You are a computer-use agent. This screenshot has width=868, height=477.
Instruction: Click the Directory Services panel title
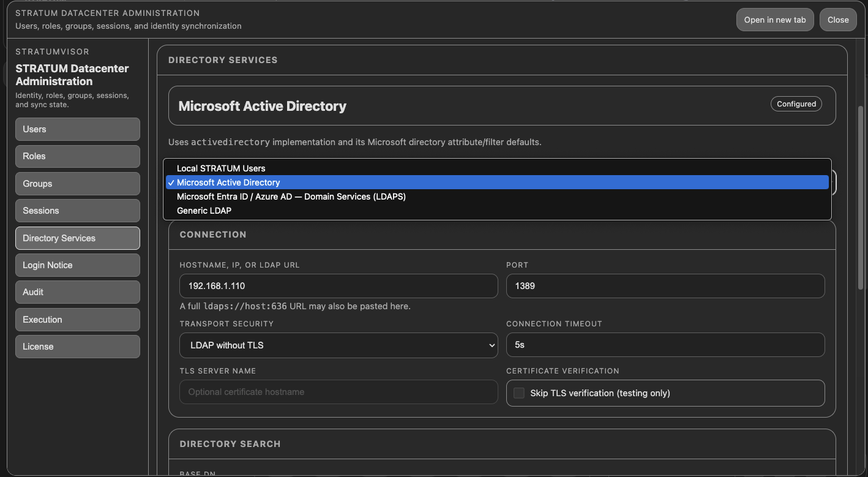(223, 60)
